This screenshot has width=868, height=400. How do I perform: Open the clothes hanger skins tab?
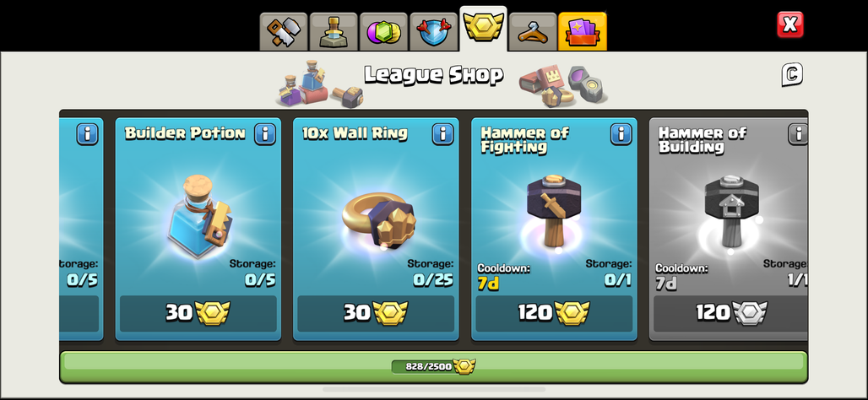click(533, 32)
